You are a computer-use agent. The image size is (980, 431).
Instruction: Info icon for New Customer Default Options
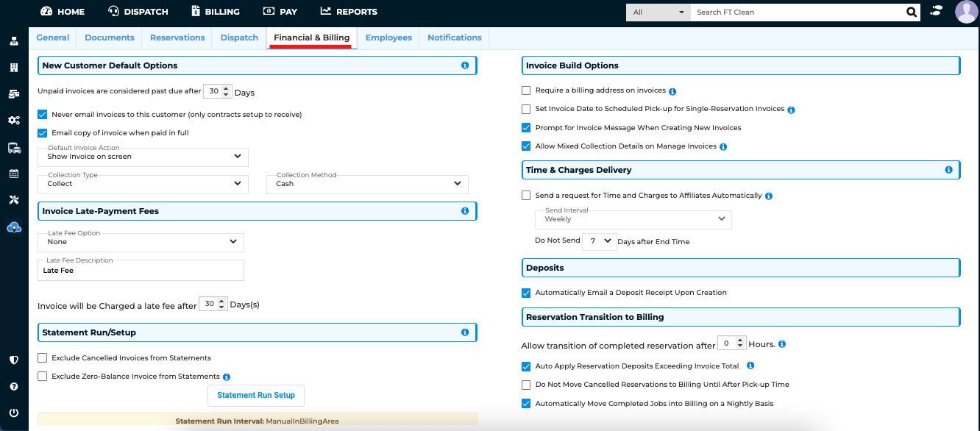click(465, 65)
